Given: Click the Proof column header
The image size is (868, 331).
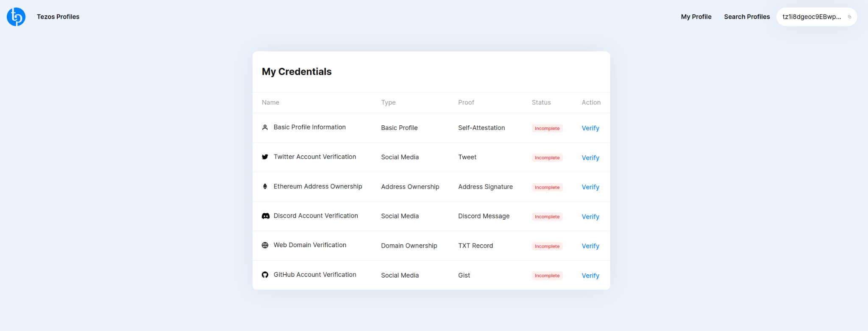Looking at the screenshot, I should pos(466,102).
